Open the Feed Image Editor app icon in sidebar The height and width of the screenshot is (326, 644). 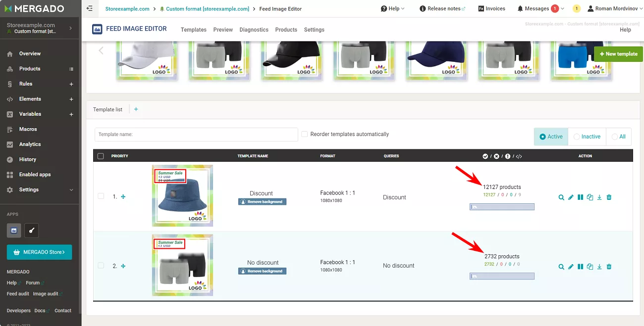pyautogui.click(x=14, y=230)
